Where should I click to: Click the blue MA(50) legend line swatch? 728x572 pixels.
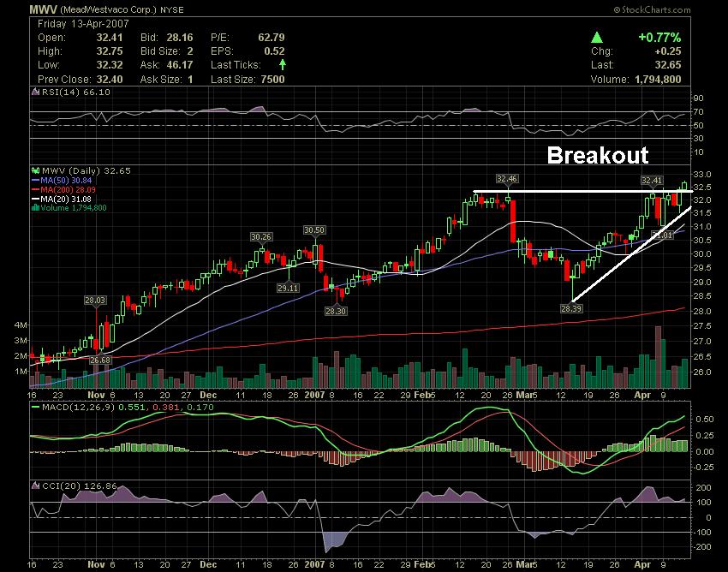click(x=35, y=181)
